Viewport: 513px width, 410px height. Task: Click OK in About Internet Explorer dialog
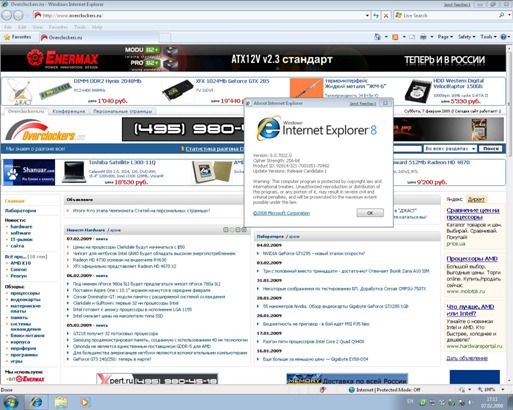click(370, 213)
